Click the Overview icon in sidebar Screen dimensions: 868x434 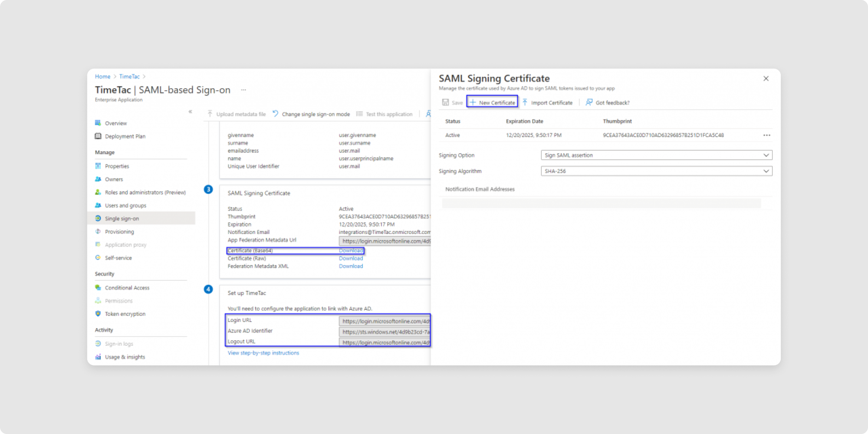tap(98, 123)
